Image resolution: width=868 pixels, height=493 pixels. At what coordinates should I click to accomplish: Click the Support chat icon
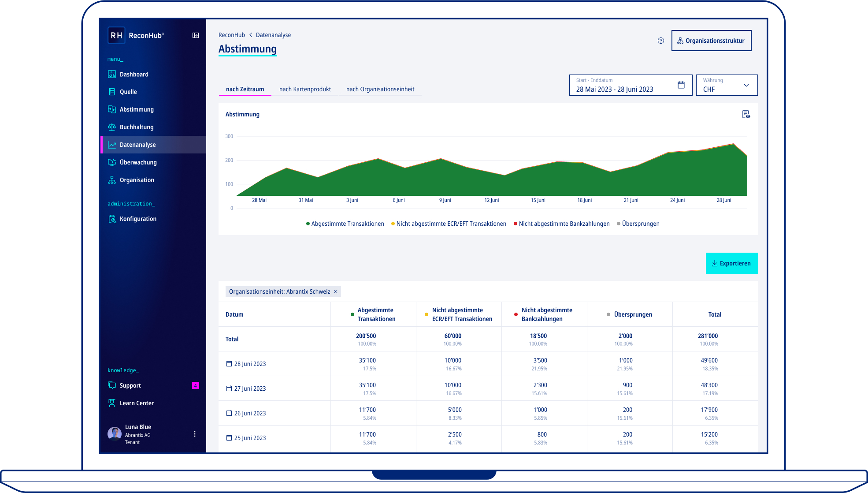point(112,385)
